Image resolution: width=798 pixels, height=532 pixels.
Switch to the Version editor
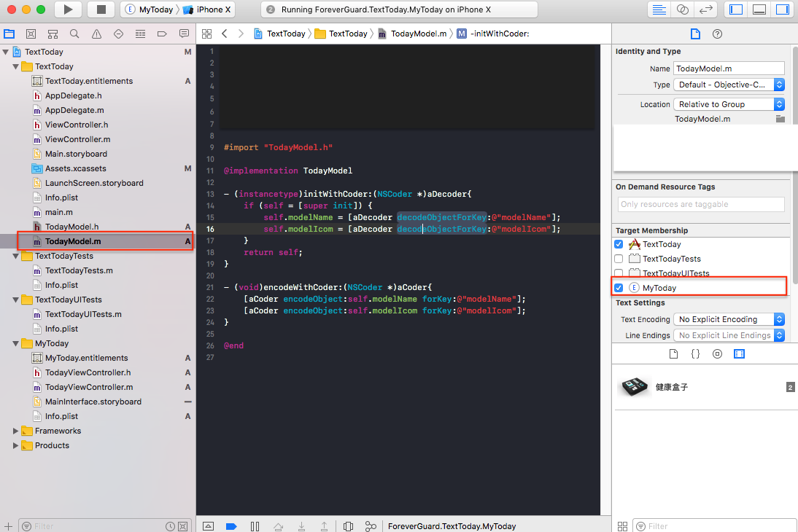point(706,9)
